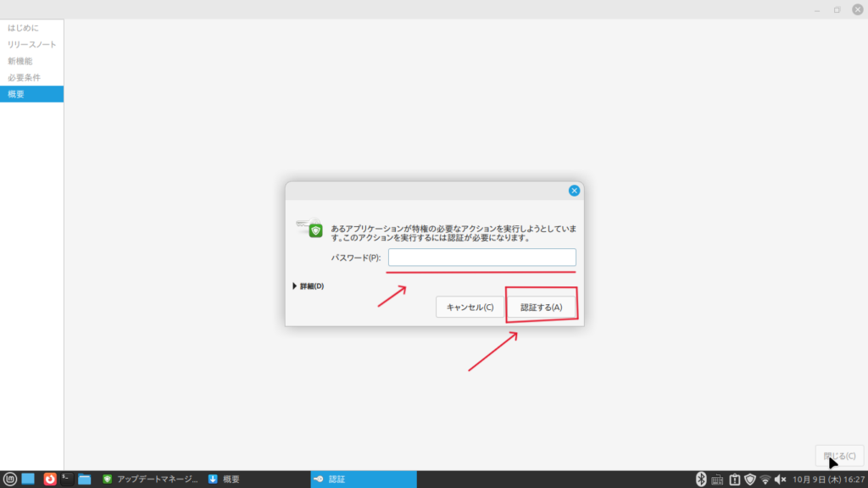Open the terminal from the taskbar
The height and width of the screenshot is (488, 868).
point(67,479)
